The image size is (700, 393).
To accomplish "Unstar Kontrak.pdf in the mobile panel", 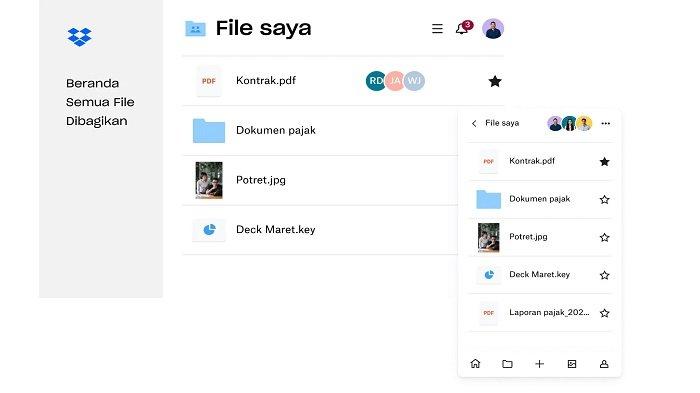I will click(604, 162).
